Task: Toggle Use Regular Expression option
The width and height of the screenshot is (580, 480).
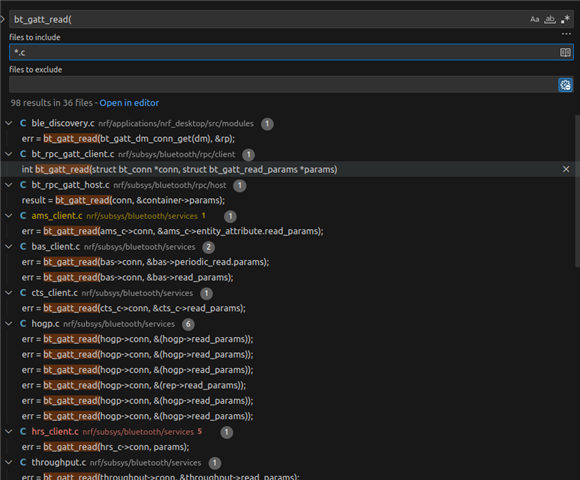Action: 565,19
